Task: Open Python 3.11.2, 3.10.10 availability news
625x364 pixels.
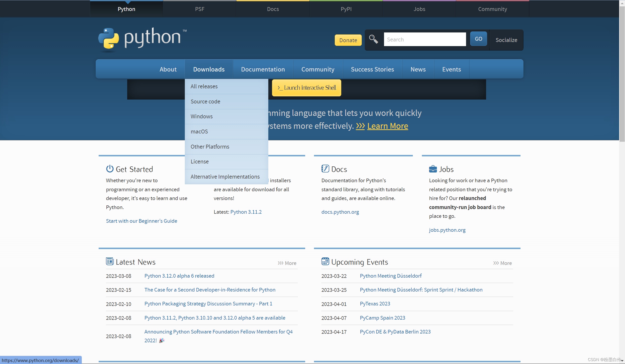Action: pyautogui.click(x=215, y=318)
